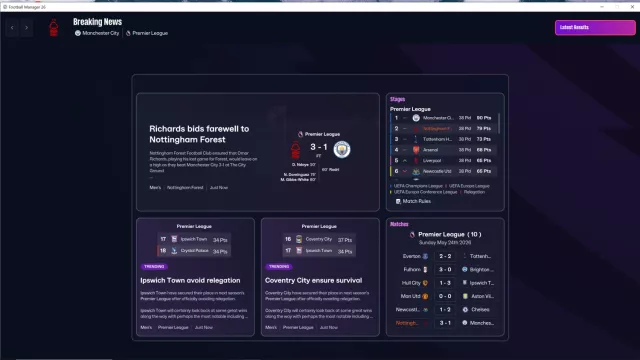This screenshot has height=360, width=640.
Task: Select Nottingham Forest row in league table
Action: pos(443,129)
